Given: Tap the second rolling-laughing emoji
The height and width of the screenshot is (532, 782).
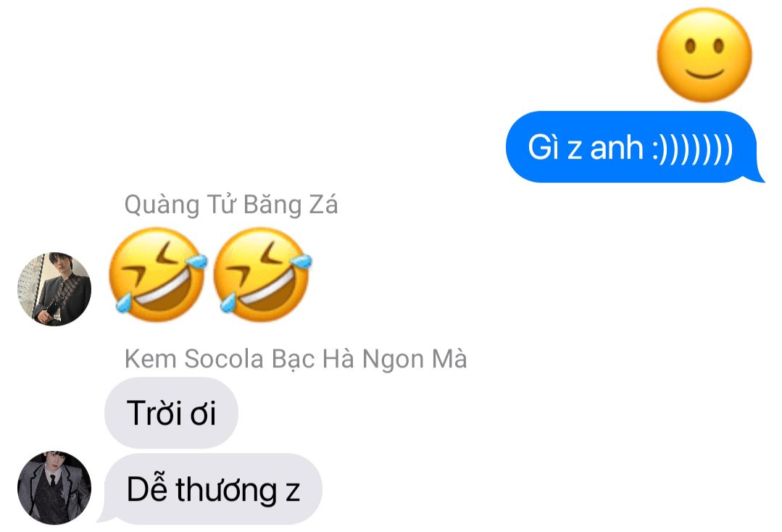Looking at the screenshot, I should (x=262, y=275).
